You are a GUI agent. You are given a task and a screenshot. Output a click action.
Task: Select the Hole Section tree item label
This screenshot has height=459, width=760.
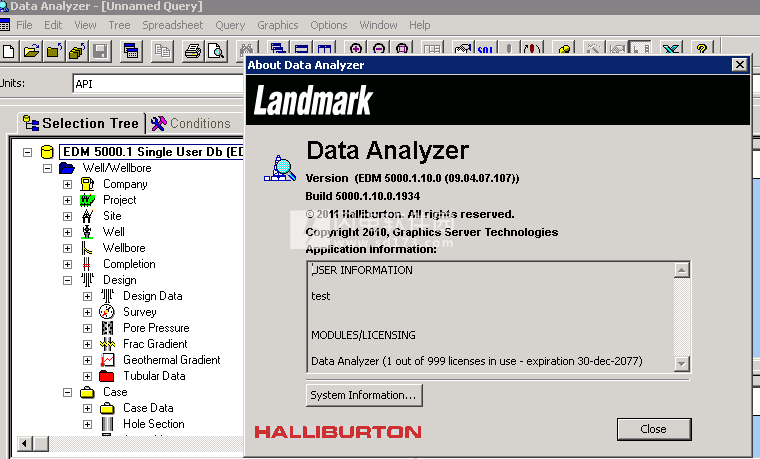click(154, 424)
